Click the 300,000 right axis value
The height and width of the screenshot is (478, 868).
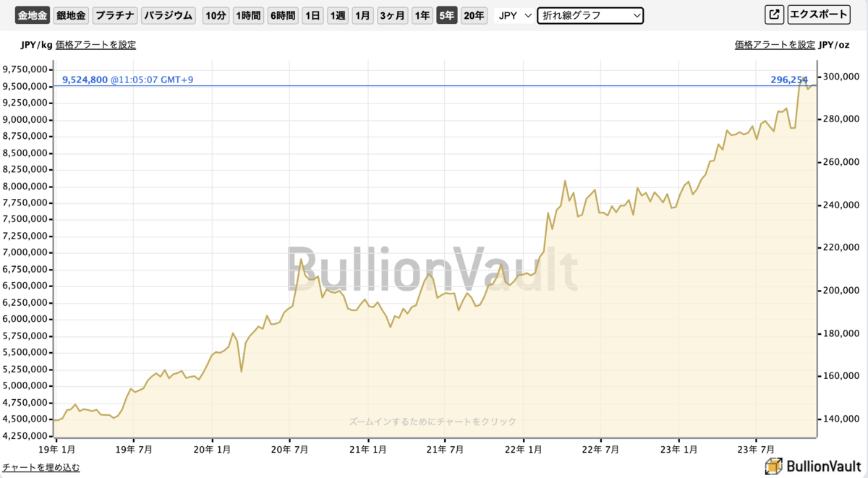[840, 77]
